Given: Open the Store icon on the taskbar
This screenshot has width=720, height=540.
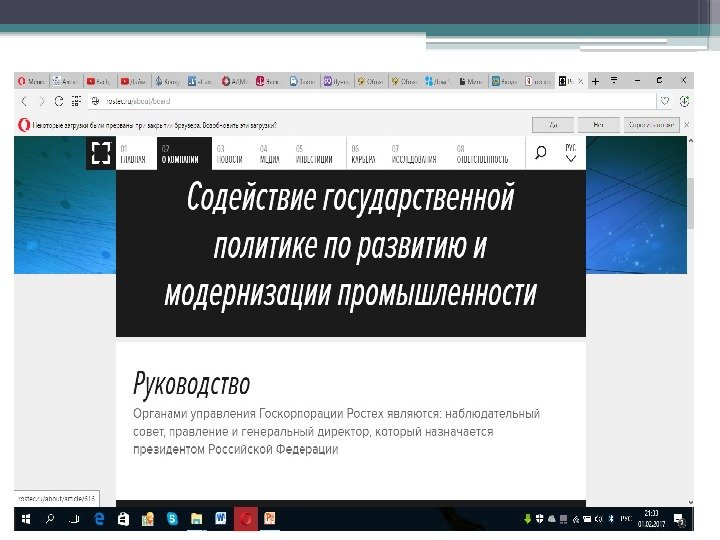Looking at the screenshot, I should point(123,519).
